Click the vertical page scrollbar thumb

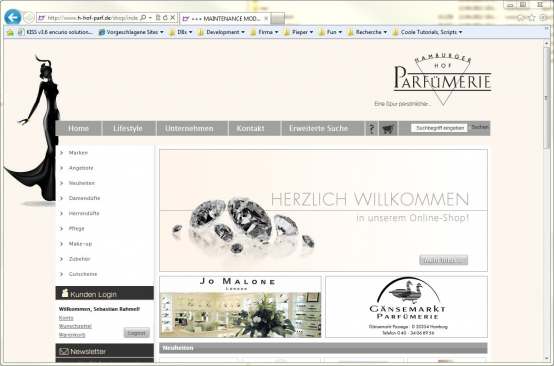(547, 97)
